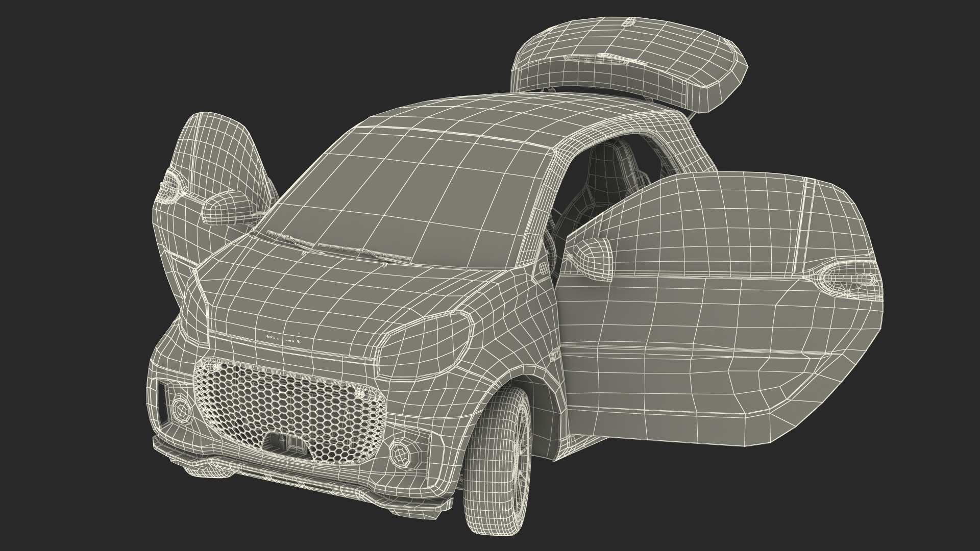The height and width of the screenshot is (551, 980).
Task: Select the raised rear hatch lid
Action: [630, 64]
